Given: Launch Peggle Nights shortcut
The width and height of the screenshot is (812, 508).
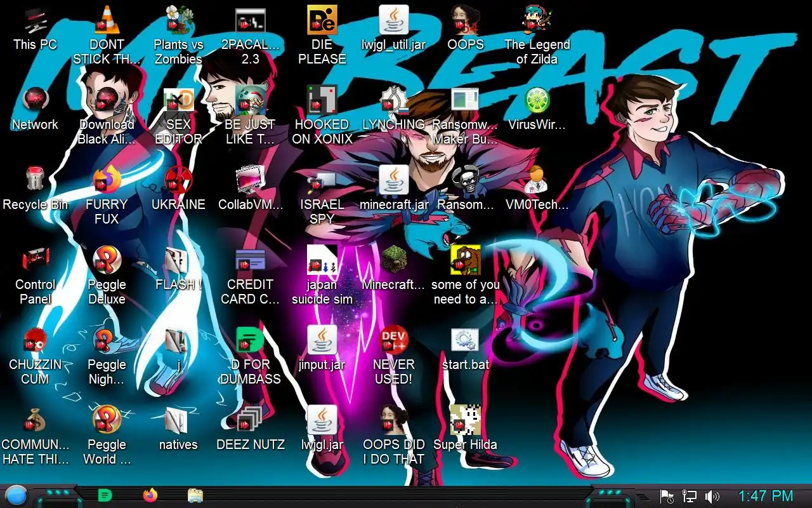Looking at the screenshot, I should (107, 341).
